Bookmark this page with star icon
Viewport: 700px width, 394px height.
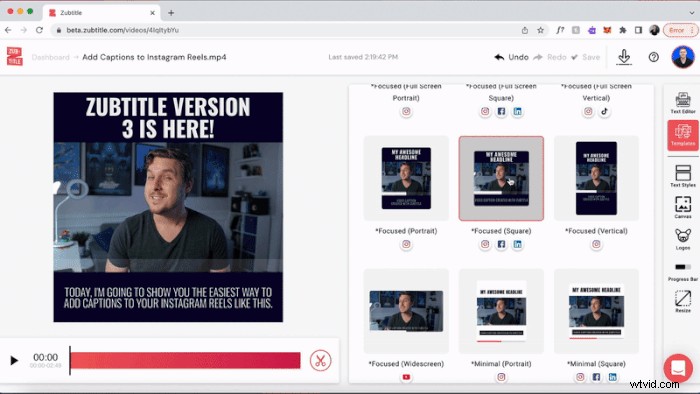click(541, 30)
